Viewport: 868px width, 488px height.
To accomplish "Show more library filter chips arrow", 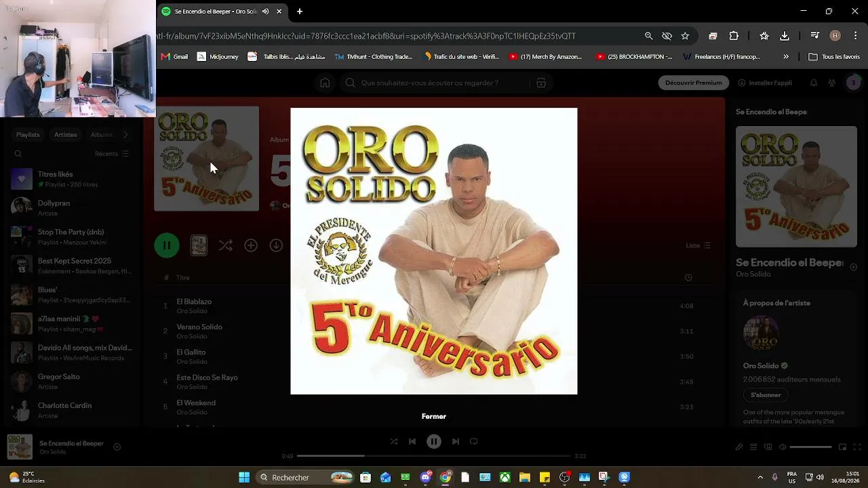I will (x=125, y=135).
